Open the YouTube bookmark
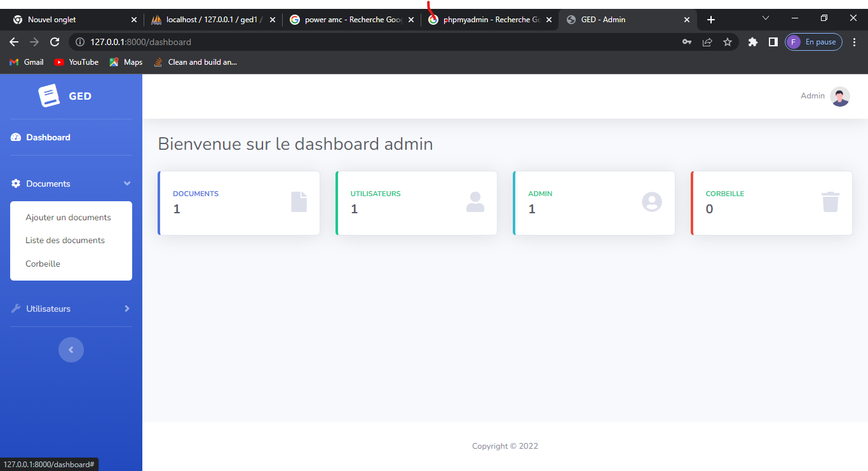Screen dimensions: 868x471 [x=76, y=62]
